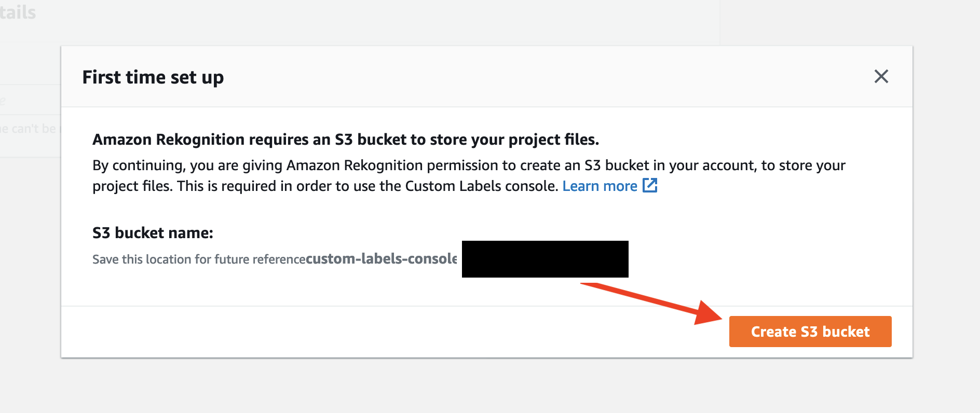
Task: Click the dimmed 'tails' heading behind the dialog
Action: pos(18,12)
